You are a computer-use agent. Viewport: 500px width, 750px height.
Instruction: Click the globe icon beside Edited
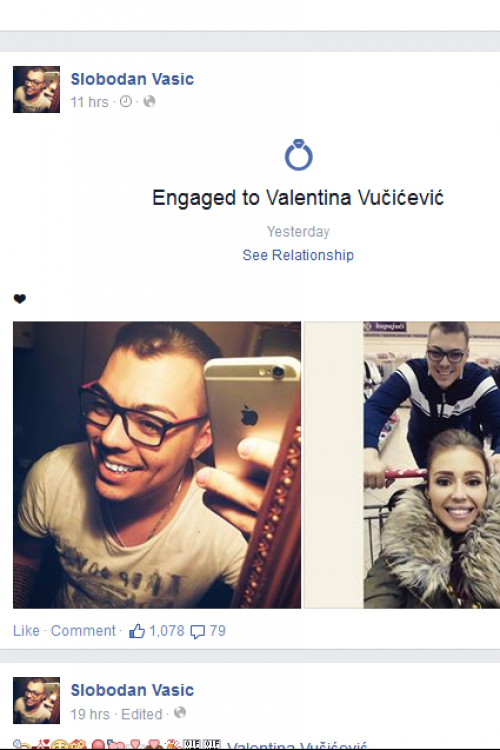180,713
